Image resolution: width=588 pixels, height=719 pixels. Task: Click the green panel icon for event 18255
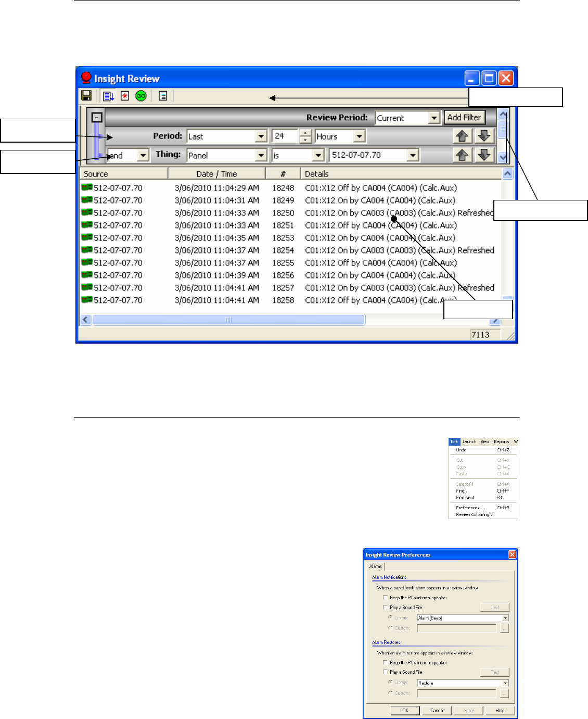pyautogui.click(x=87, y=262)
